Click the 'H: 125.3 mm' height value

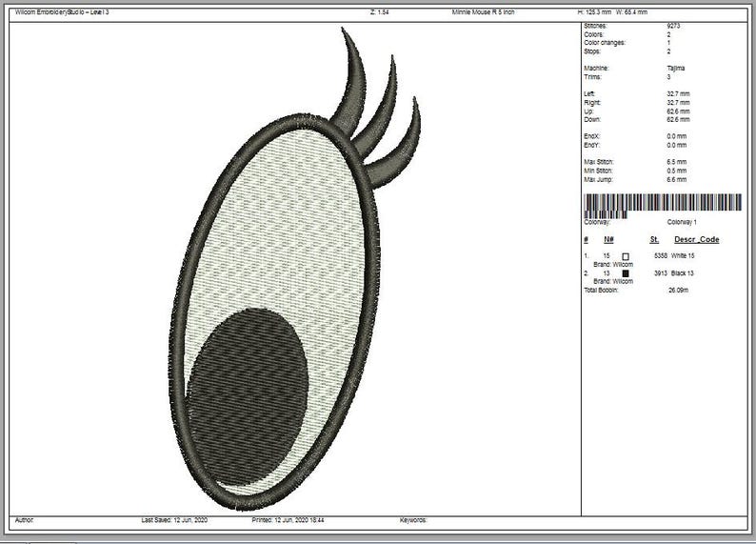(594, 12)
